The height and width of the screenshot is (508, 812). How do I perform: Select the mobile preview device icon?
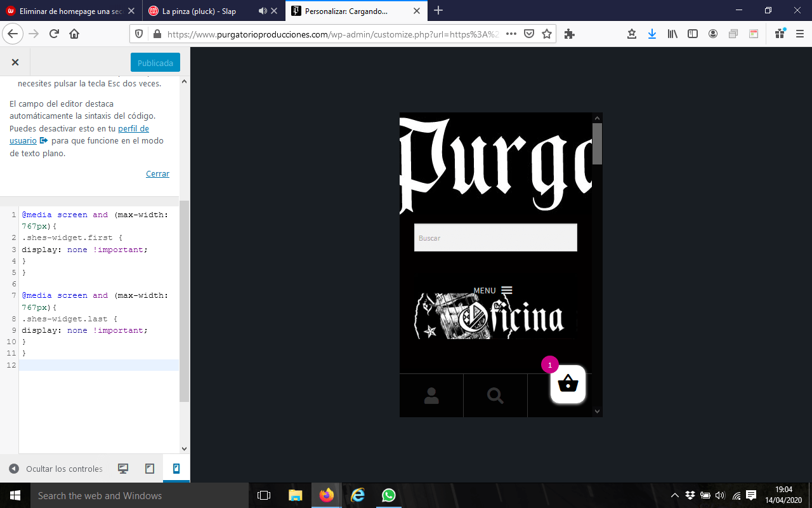[176, 469]
